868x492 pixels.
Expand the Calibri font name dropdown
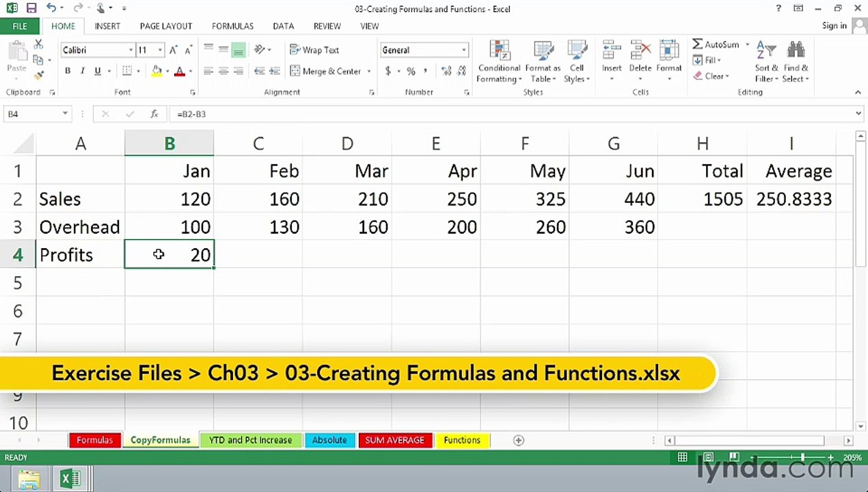(131, 50)
